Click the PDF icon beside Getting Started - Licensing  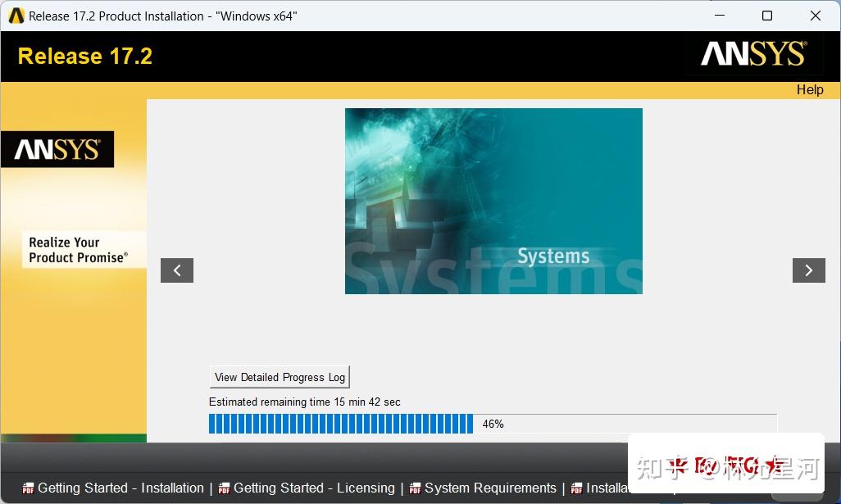tap(224, 488)
